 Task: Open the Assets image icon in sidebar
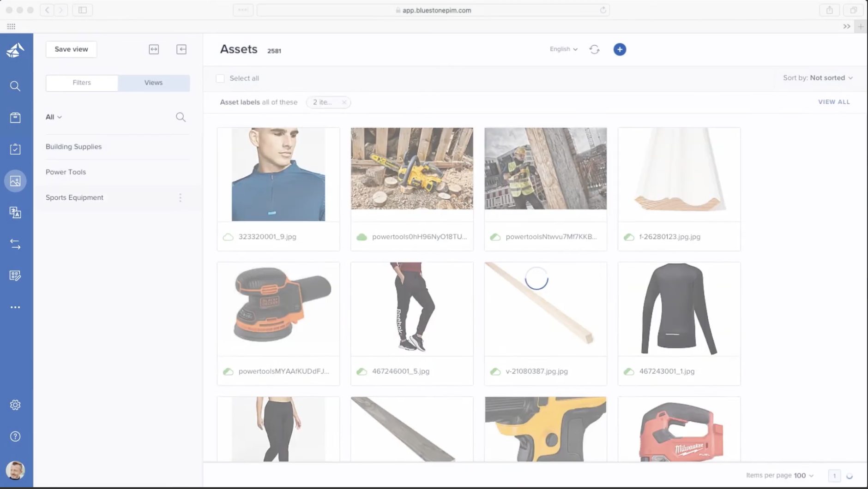(15, 181)
